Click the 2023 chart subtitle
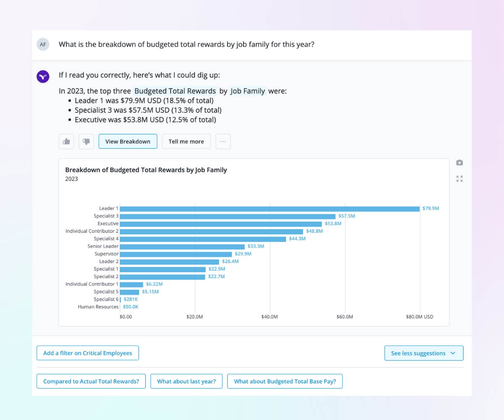This screenshot has height=420, width=504. click(71, 179)
